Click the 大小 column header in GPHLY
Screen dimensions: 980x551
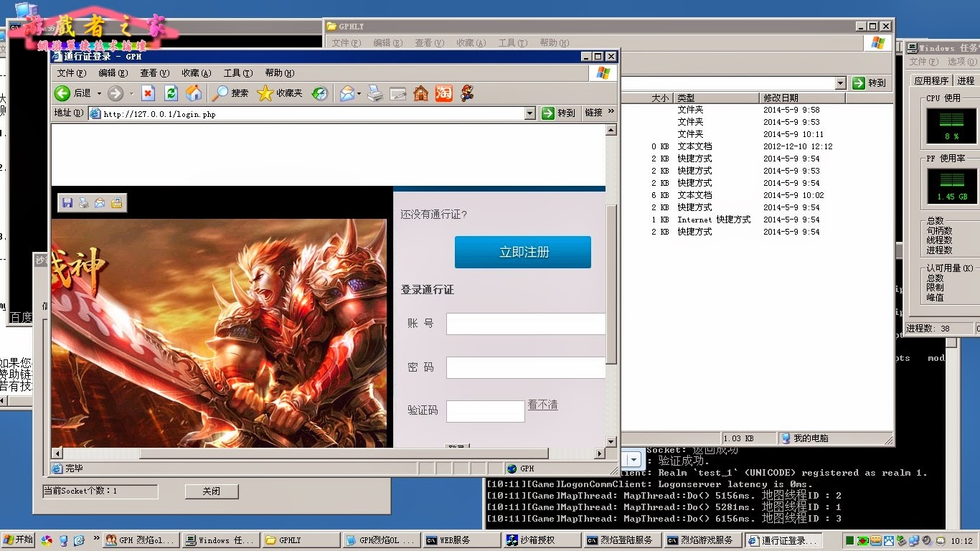pyautogui.click(x=648, y=98)
